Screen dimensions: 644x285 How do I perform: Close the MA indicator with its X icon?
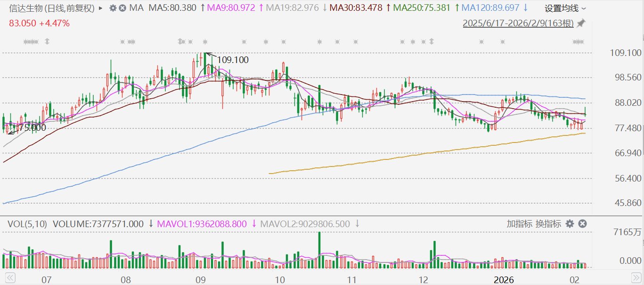point(122,8)
